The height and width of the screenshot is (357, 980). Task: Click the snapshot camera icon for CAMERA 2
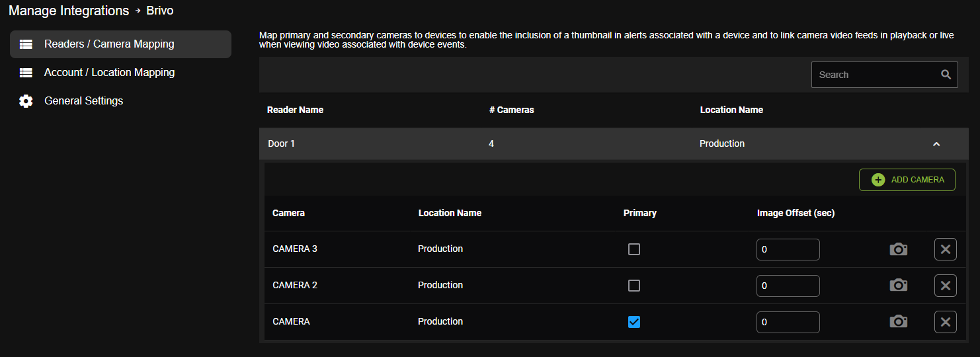898,286
